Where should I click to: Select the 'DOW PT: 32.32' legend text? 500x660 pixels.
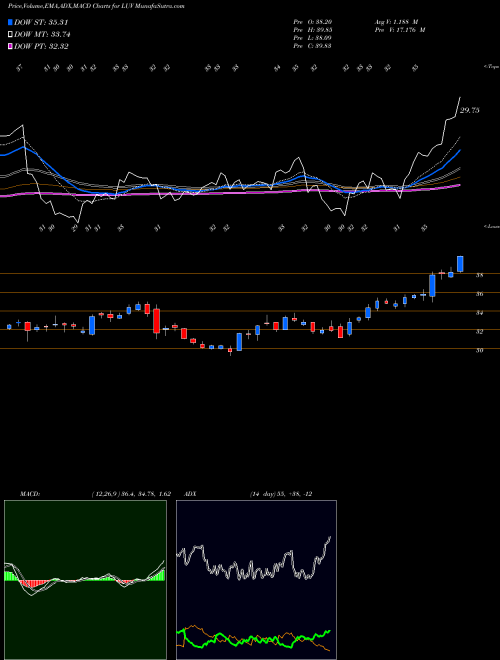tap(41, 46)
